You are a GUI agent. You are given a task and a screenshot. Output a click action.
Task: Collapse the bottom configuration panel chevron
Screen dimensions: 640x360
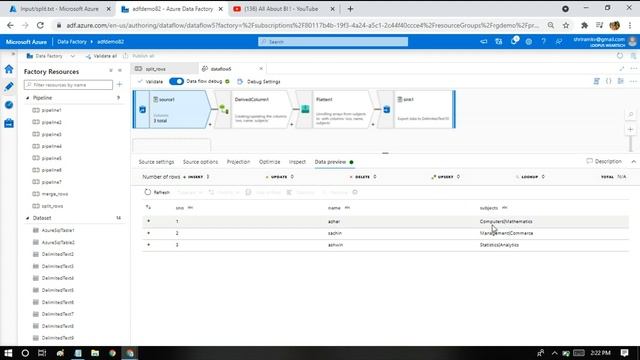[x=633, y=162]
